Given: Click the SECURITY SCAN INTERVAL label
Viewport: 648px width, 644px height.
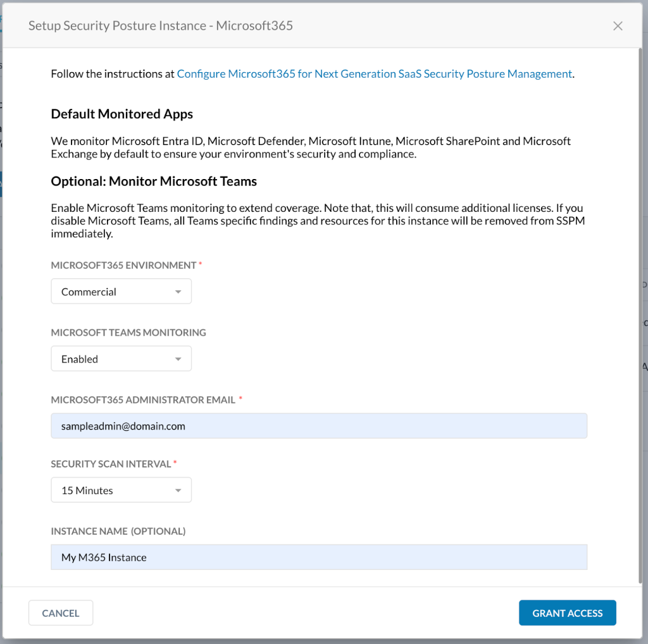Looking at the screenshot, I should 111,464.
